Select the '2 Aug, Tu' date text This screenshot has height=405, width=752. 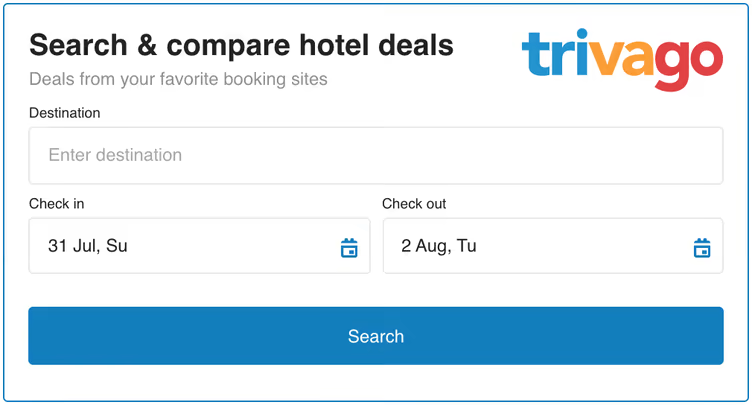click(439, 246)
